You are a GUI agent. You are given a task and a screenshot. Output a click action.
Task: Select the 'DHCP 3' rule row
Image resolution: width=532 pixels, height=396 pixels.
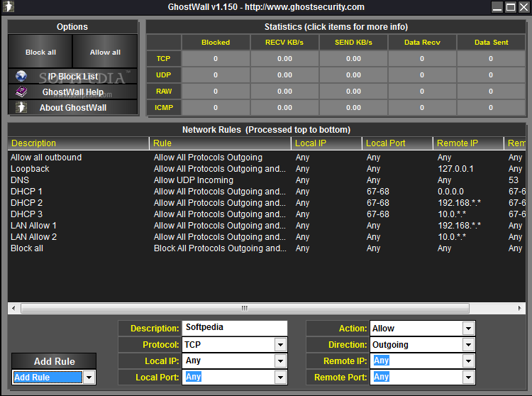(267, 214)
